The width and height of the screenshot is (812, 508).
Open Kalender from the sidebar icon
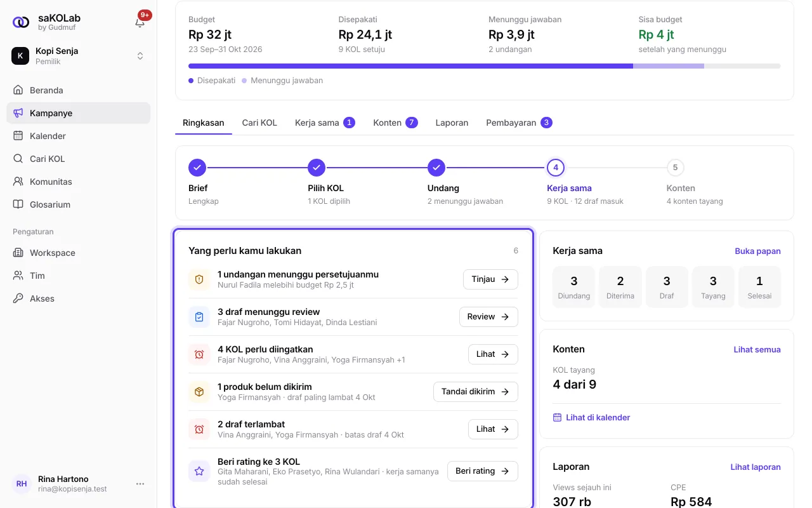click(18, 136)
